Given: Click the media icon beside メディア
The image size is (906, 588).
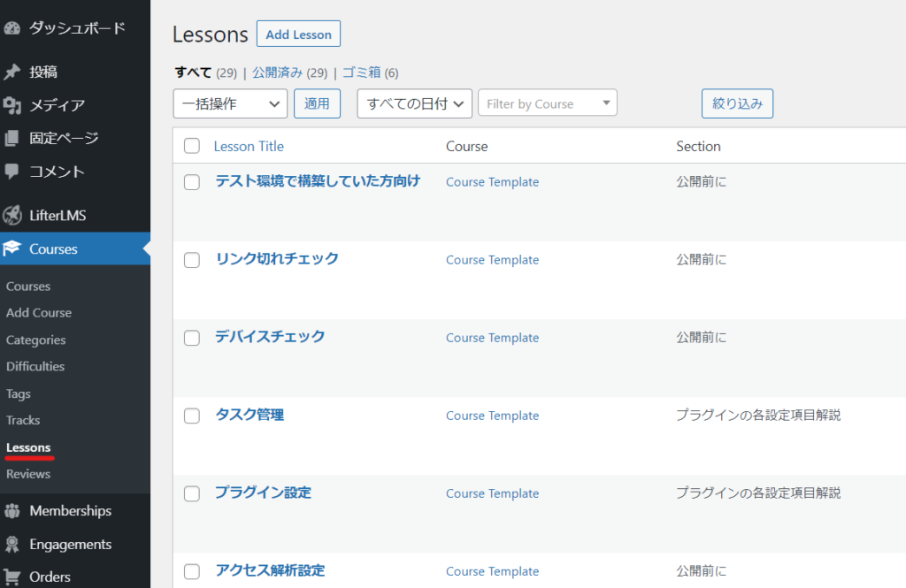Looking at the screenshot, I should tap(12, 106).
